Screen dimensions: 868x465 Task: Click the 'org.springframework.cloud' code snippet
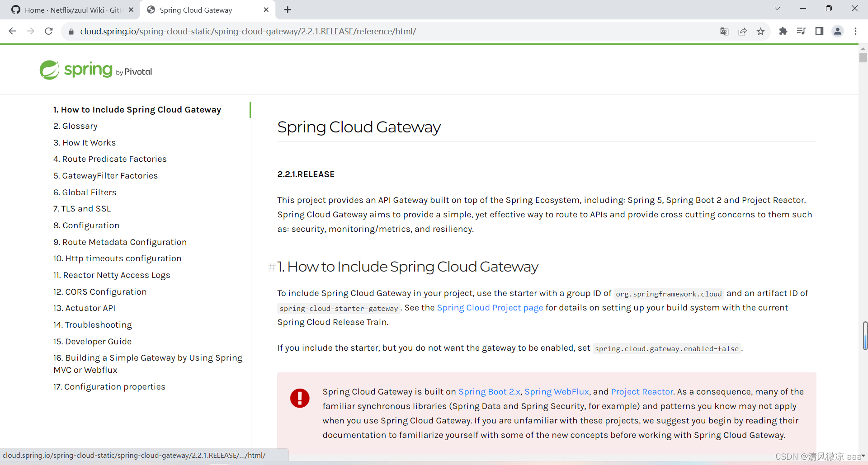tap(669, 294)
